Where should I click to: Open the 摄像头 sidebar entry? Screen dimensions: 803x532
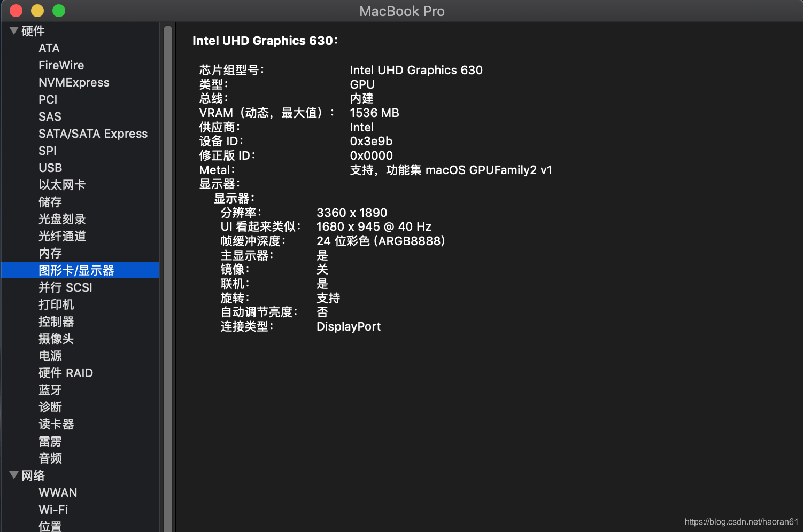coord(56,339)
